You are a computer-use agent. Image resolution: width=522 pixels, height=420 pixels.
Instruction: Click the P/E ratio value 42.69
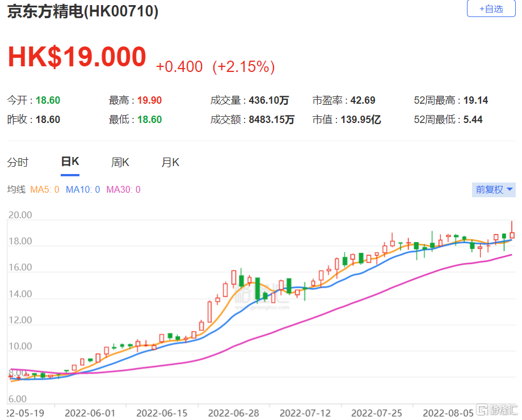point(363,100)
